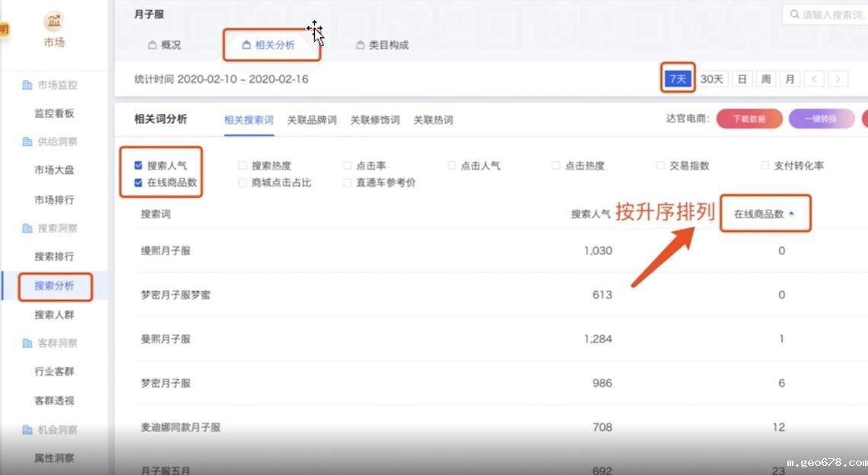This screenshot has width=868, height=475.
Task: Switch to the 关联品牌词 tab
Action: pos(312,119)
